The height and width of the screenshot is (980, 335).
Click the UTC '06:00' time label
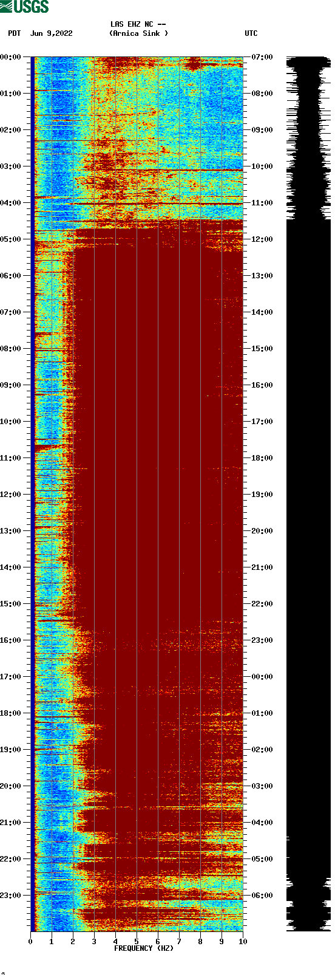click(262, 896)
